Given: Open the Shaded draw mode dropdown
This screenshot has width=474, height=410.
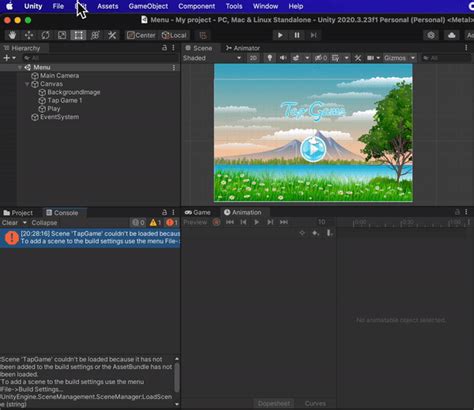Looking at the screenshot, I should pyautogui.click(x=212, y=58).
